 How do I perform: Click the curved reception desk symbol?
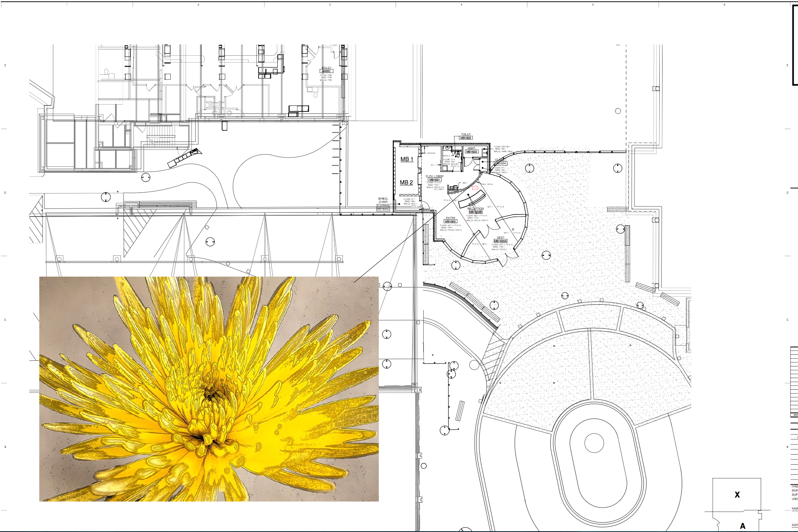(x=471, y=198)
